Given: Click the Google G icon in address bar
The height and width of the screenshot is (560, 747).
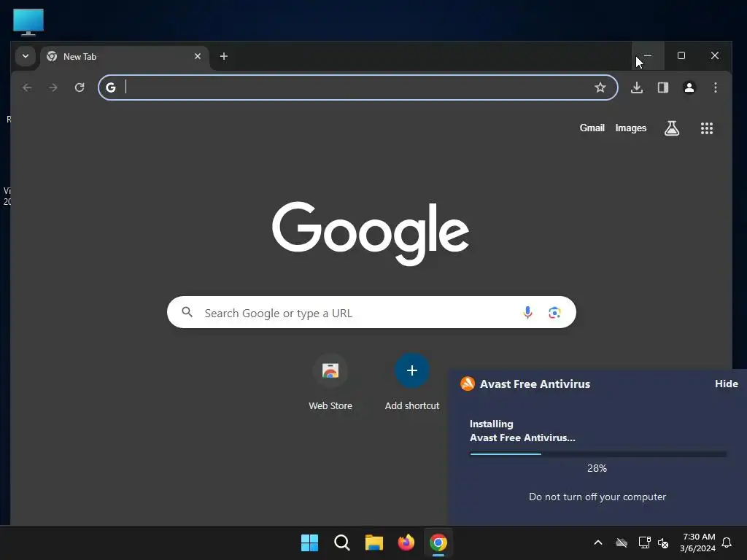Looking at the screenshot, I should [111, 87].
